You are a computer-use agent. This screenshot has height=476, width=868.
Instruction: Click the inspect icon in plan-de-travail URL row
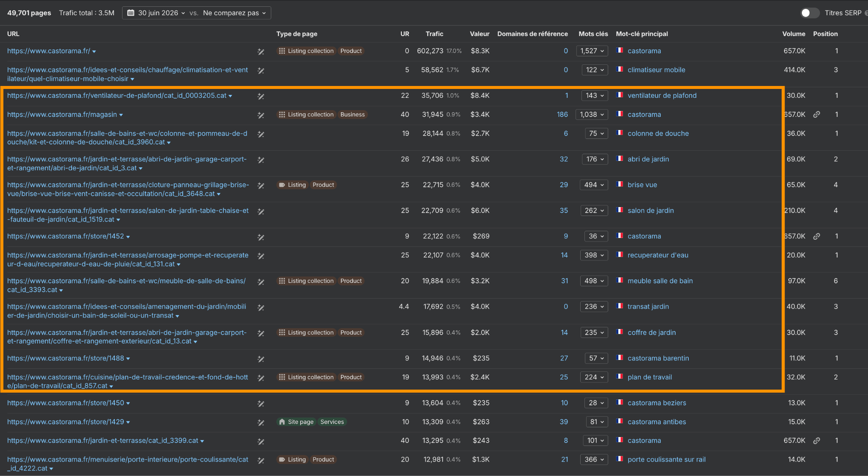261,378
